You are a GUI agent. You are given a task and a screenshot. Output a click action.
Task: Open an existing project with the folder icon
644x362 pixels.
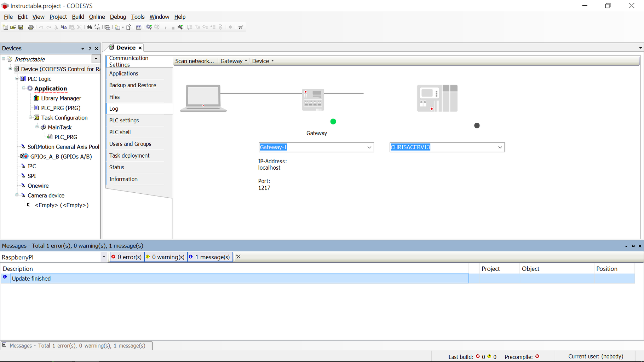pyautogui.click(x=13, y=27)
